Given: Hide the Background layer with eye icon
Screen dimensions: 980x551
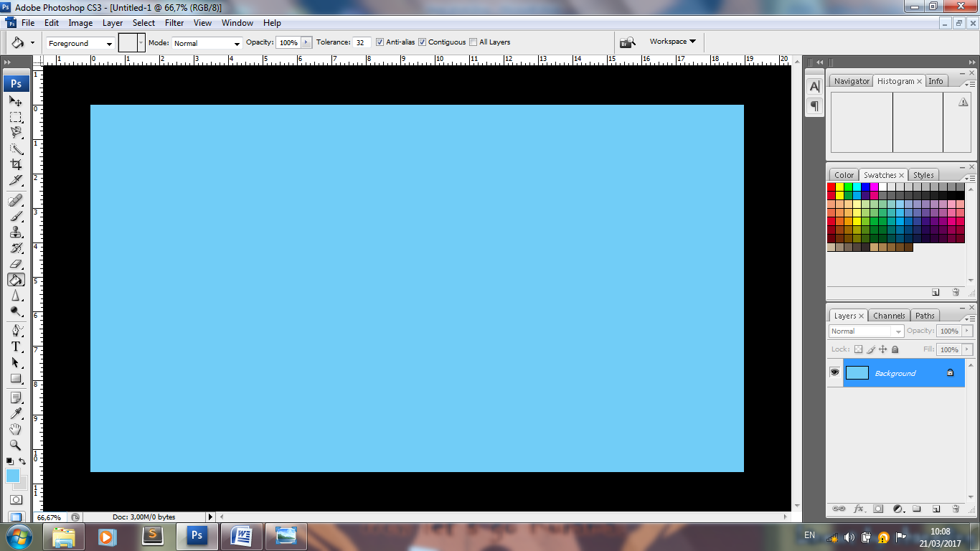Looking at the screenshot, I should click(x=834, y=372).
